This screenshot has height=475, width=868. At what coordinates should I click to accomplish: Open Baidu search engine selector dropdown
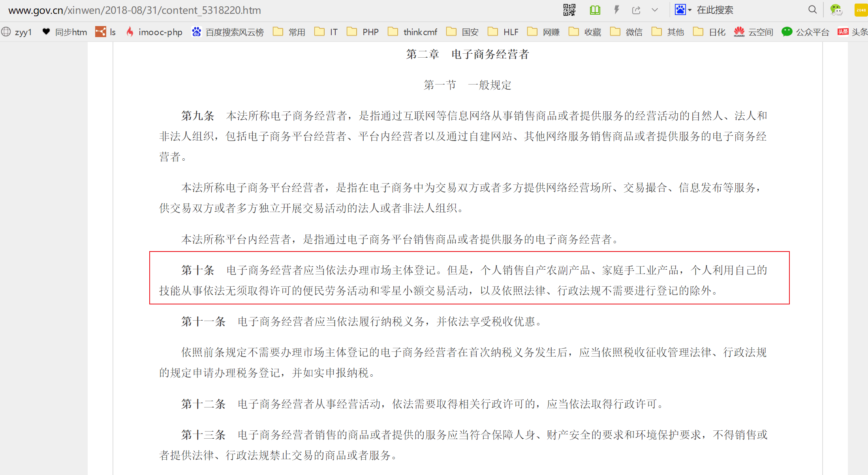click(x=683, y=10)
